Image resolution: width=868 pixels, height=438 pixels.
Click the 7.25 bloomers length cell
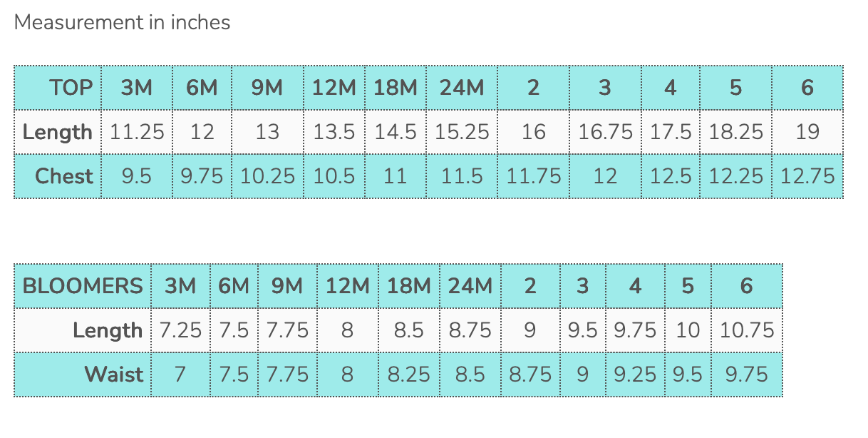point(180,330)
